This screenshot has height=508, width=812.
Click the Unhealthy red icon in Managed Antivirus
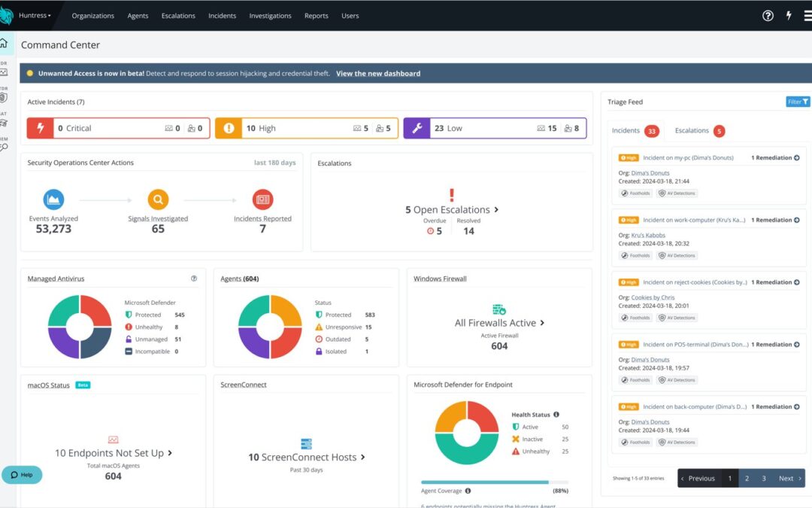click(x=129, y=327)
